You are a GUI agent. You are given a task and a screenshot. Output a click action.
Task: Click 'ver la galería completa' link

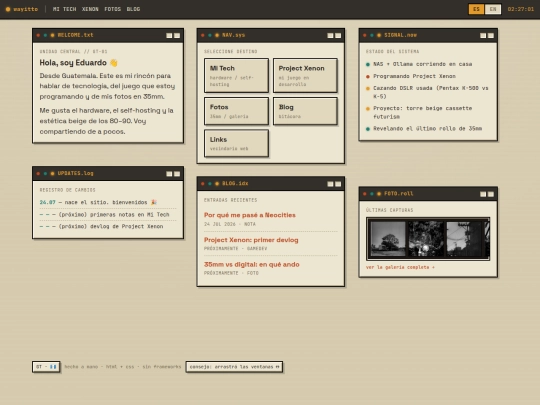tap(400, 267)
